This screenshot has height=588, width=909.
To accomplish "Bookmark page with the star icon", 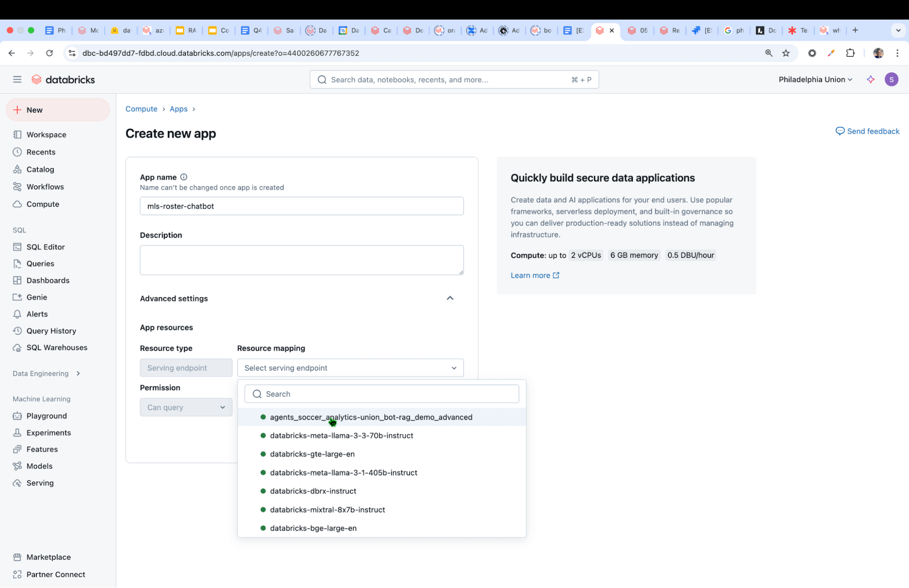I will 786,53.
